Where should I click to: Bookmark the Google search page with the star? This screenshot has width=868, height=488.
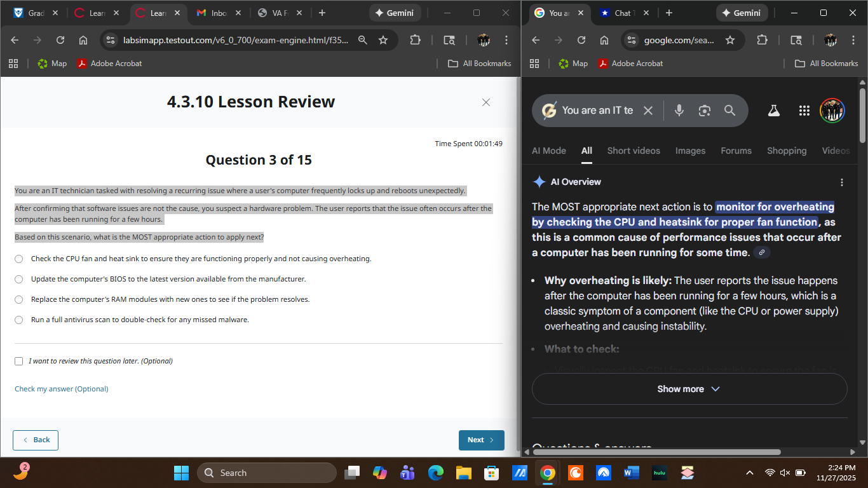coord(730,40)
